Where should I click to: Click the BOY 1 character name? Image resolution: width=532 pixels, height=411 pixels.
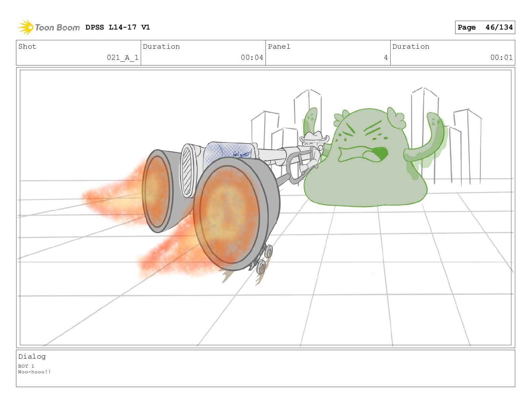(26, 366)
